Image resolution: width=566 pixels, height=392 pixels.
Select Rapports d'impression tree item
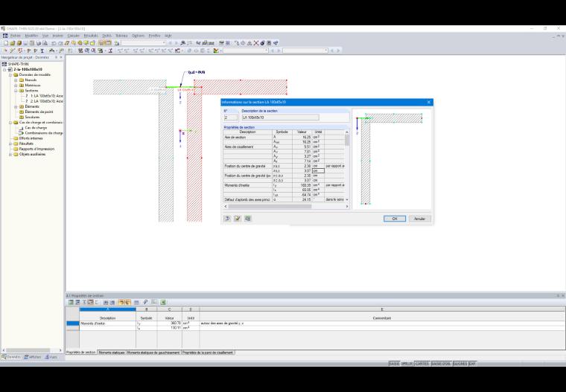[36, 149]
